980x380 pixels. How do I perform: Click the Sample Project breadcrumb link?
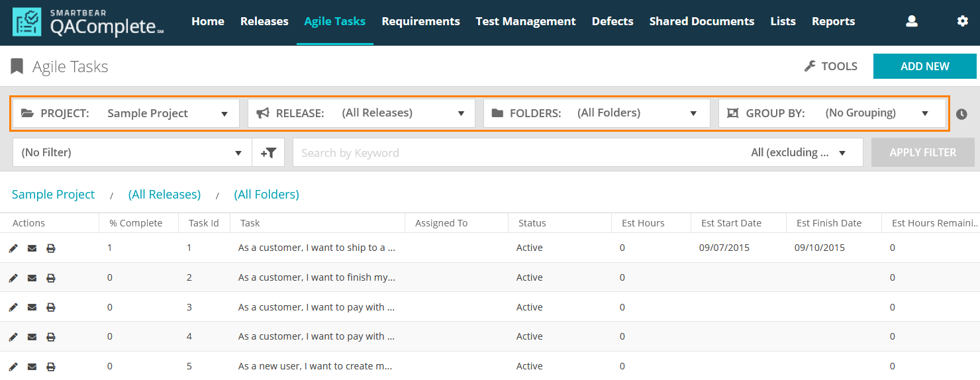(54, 195)
